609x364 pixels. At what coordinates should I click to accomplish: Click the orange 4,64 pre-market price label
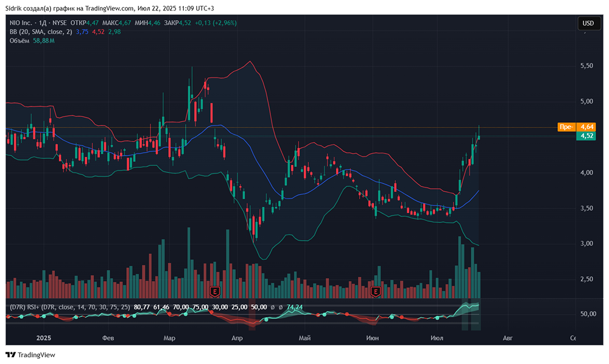click(x=587, y=127)
